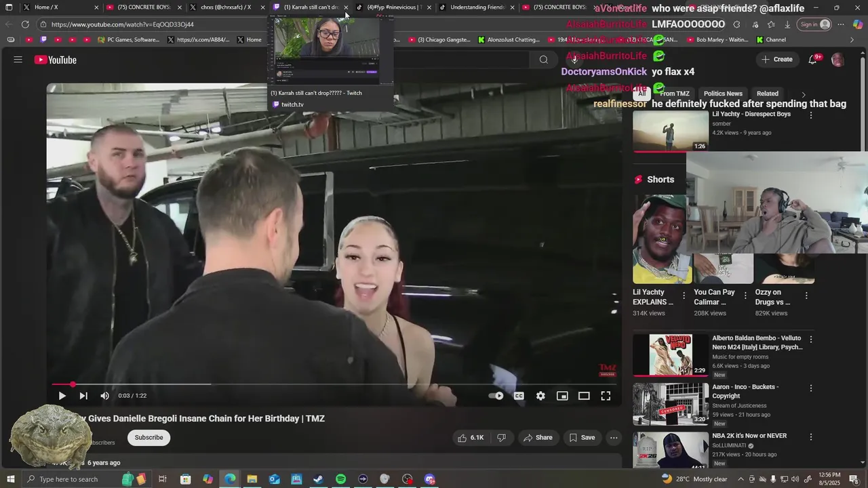Open more actions under the video
Viewport: 868px width, 488px height.
[x=614, y=438]
